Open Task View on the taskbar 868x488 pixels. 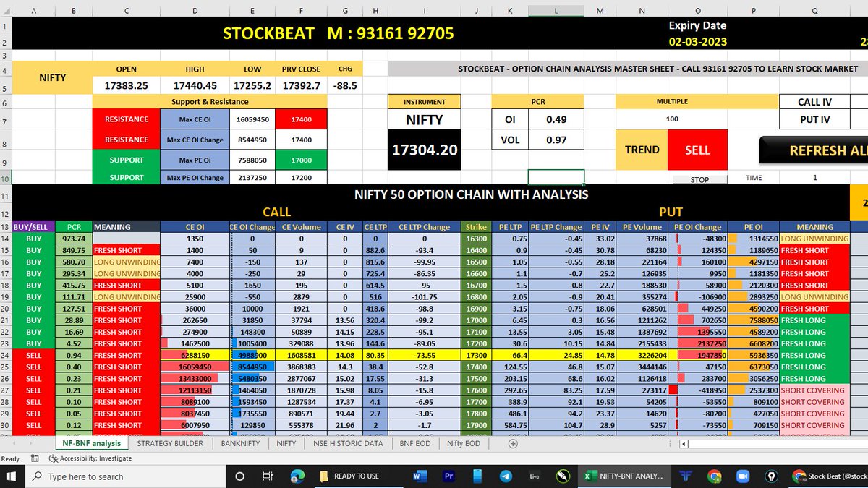point(268,476)
